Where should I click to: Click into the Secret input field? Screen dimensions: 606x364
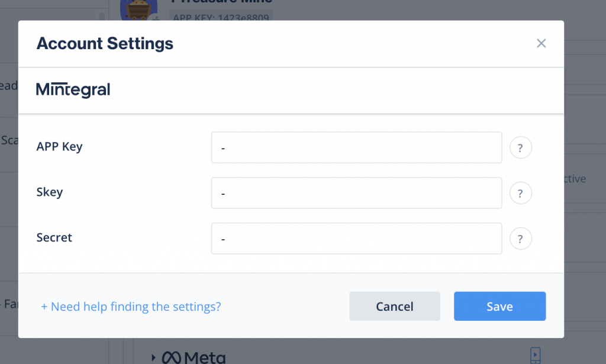(356, 239)
